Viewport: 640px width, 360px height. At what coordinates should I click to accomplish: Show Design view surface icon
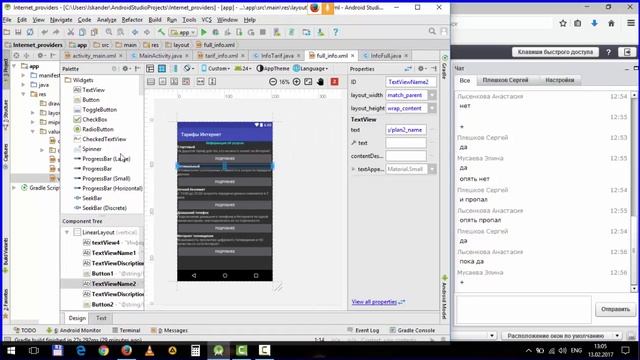(150, 69)
